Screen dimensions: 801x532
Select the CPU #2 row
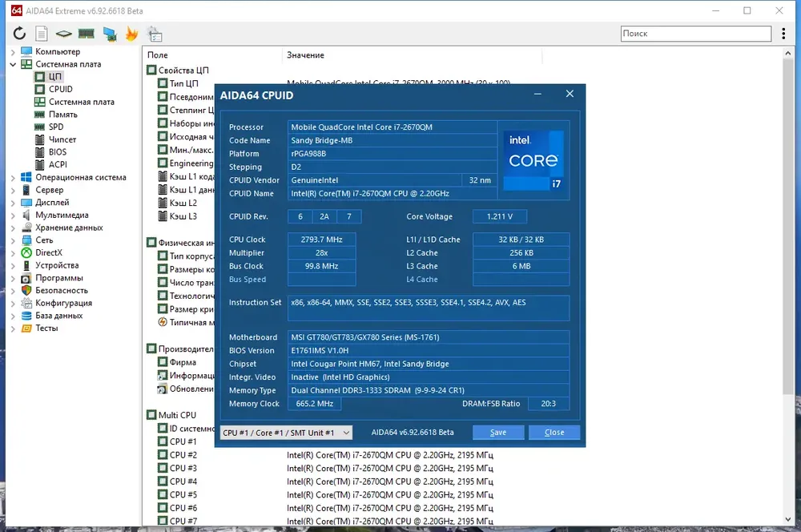point(177,455)
